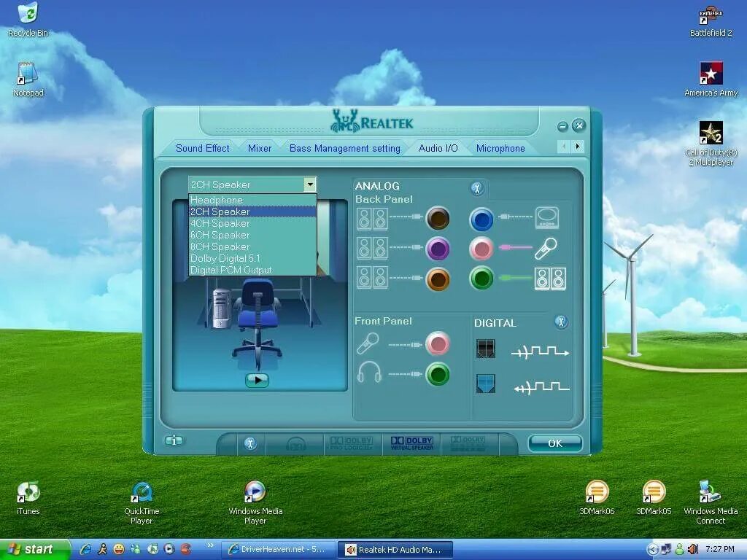Open the Bass Management setting tab
747x560 pixels.
[345, 148]
